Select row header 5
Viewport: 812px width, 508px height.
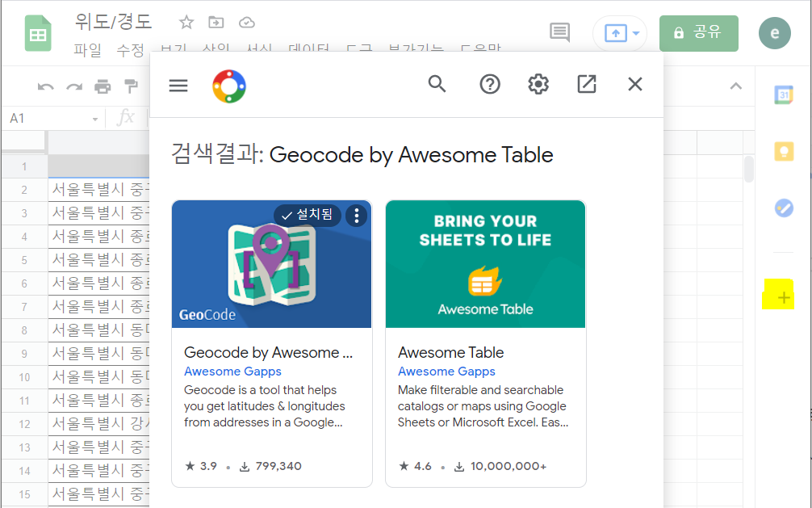pyautogui.click(x=24, y=260)
